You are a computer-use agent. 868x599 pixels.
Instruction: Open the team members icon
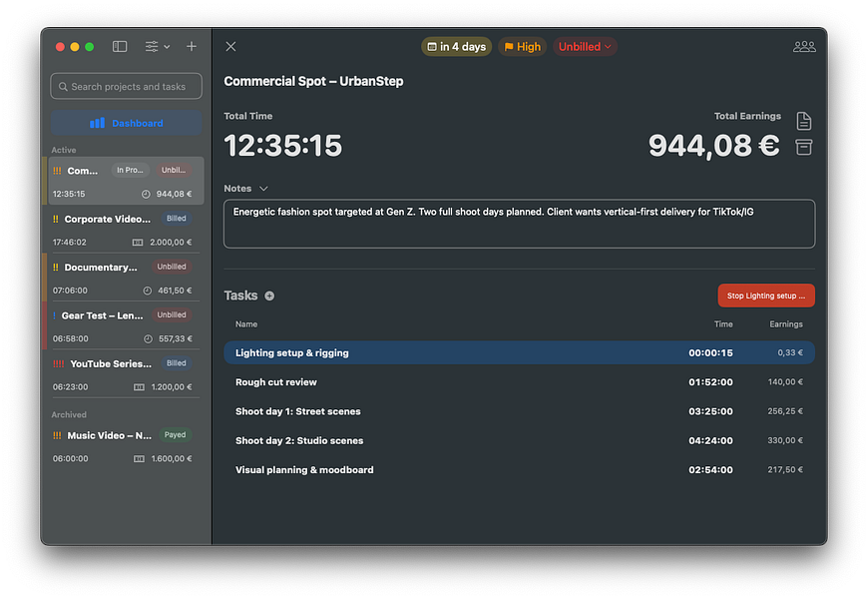pos(804,47)
